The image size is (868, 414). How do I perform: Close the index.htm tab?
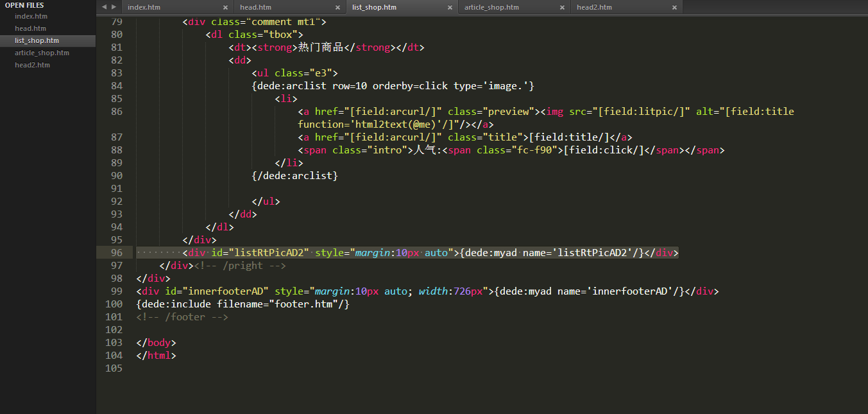pyautogui.click(x=225, y=8)
